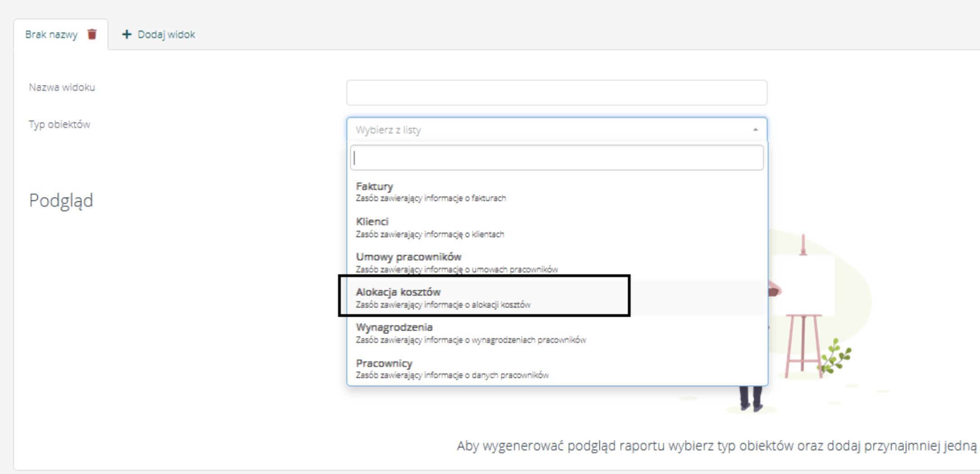Delete the view using the trash icon
This screenshot has height=474, width=980.
(x=92, y=34)
